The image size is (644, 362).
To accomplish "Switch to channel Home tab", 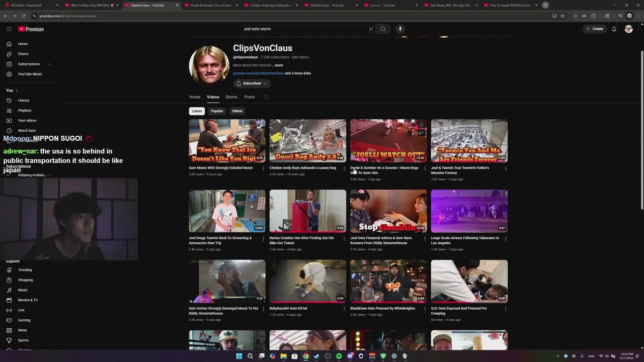I will pos(195,97).
